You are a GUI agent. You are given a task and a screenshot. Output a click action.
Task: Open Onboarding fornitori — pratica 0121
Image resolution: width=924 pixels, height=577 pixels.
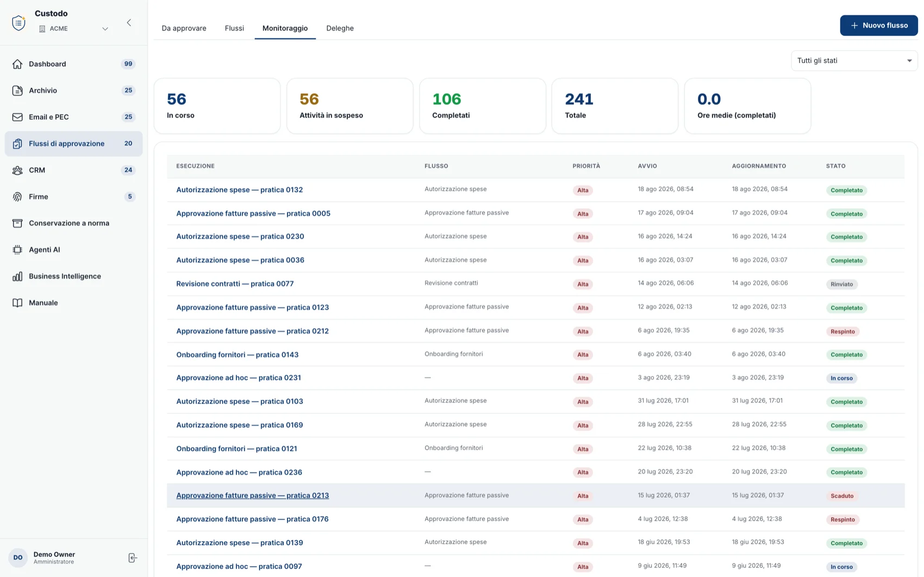coord(236,449)
